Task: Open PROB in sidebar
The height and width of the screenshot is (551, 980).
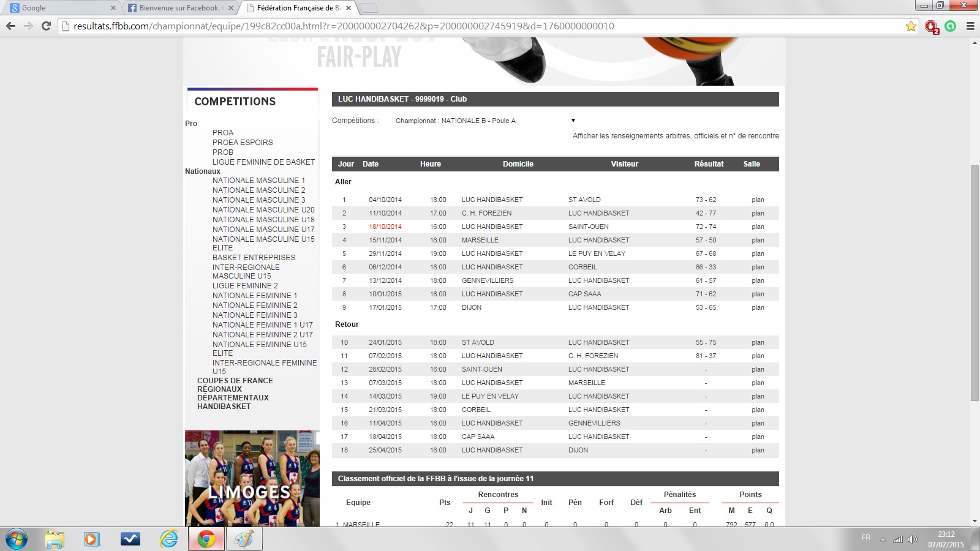Action: click(x=223, y=152)
